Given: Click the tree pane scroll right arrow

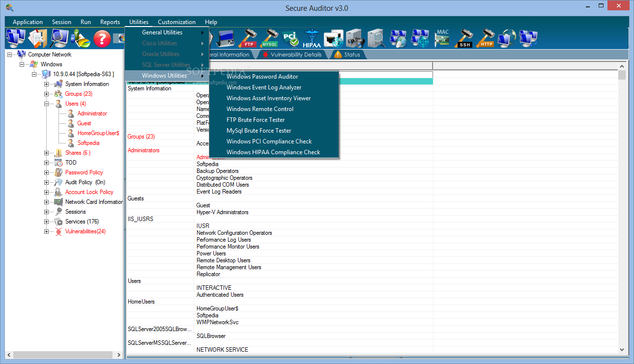Looking at the screenshot, I should click(118, 355).
